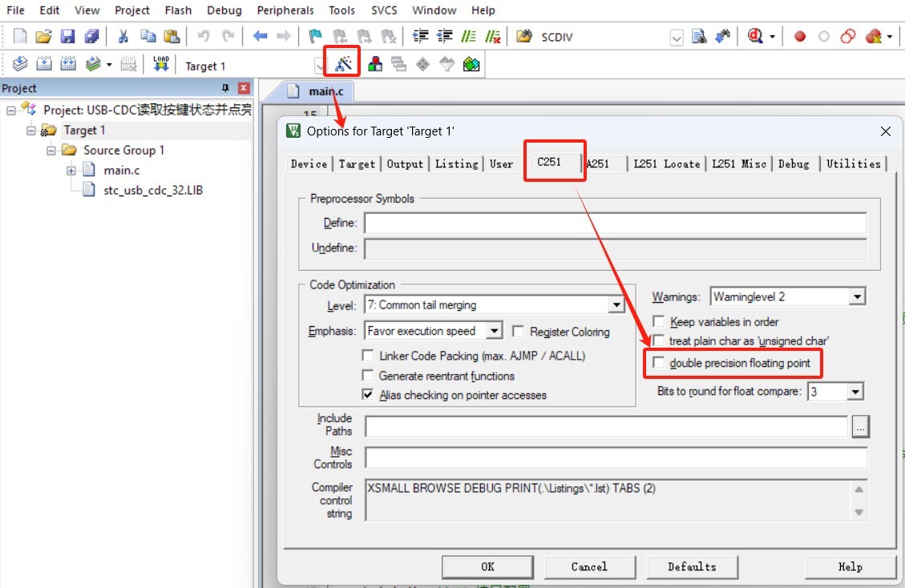Click the Save file floppy icon
Screen dimensions: 905x588
coord(68,36)
